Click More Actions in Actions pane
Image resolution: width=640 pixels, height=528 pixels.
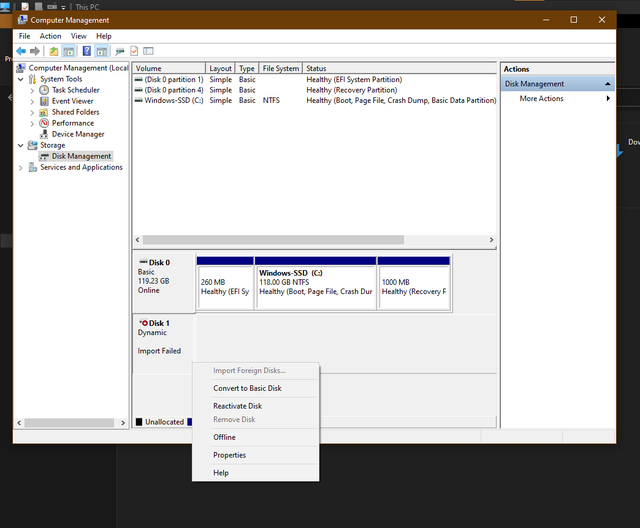coord(541,98)
